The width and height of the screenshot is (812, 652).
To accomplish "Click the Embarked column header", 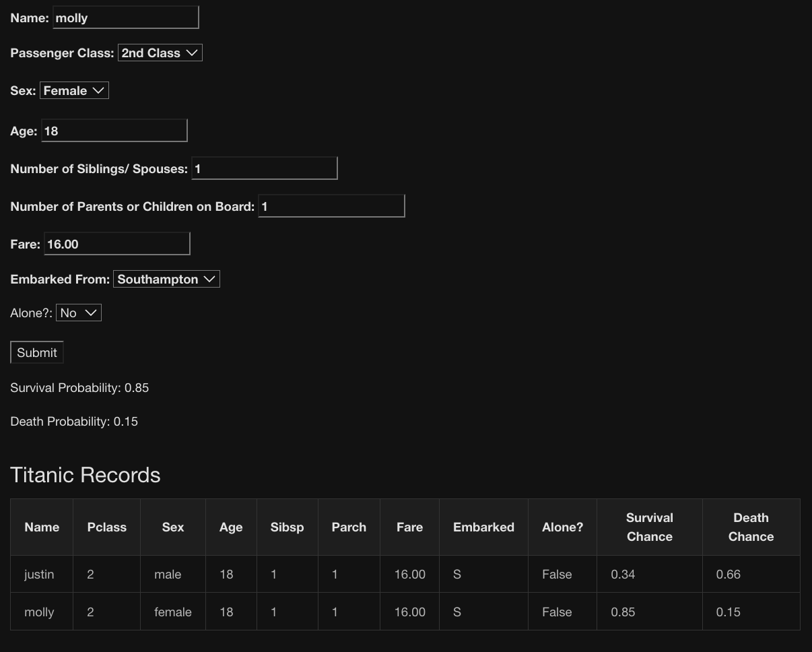I will [483, 527].
